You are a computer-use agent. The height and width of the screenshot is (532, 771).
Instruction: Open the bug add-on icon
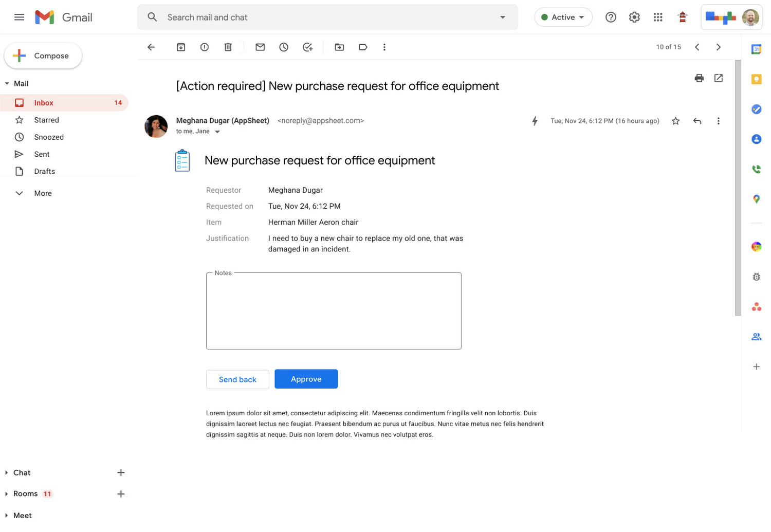[756, 277]
